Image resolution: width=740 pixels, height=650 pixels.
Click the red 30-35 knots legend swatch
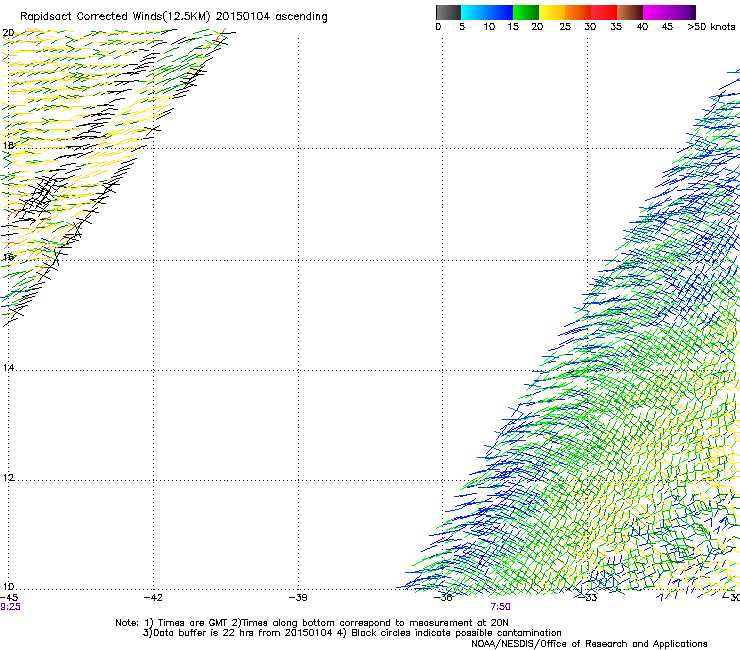(x=604, y=12)
